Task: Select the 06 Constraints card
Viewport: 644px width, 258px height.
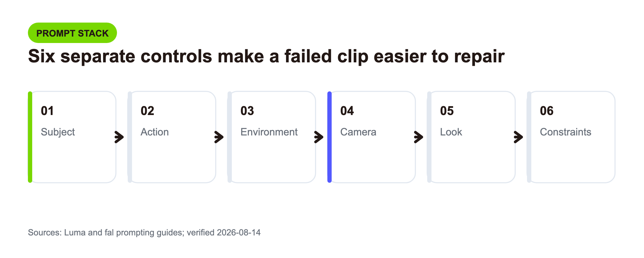Action: tap(571, 137)
